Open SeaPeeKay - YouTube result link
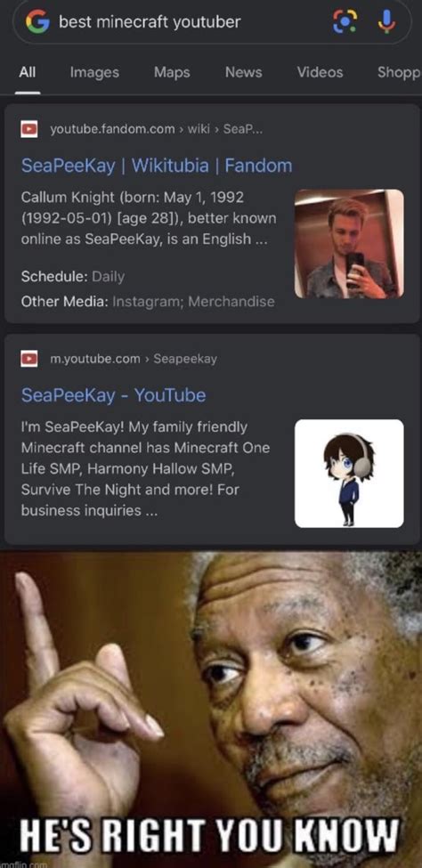422x868 pixels. (113, 395)
